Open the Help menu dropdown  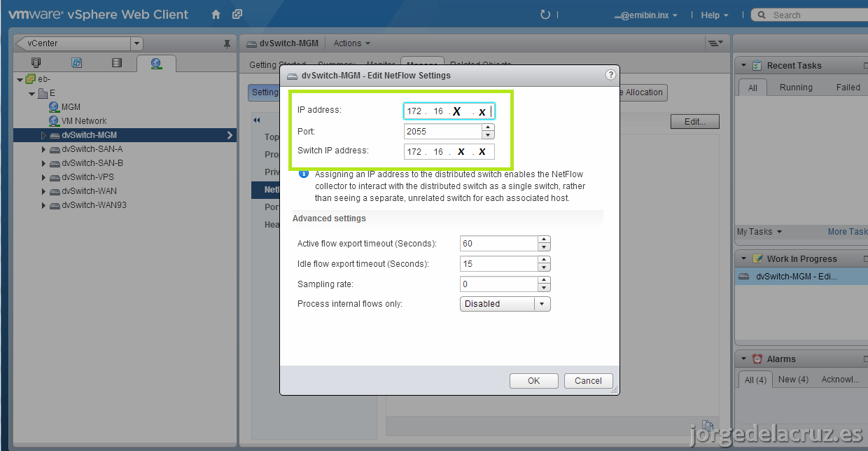pos(715,15)
